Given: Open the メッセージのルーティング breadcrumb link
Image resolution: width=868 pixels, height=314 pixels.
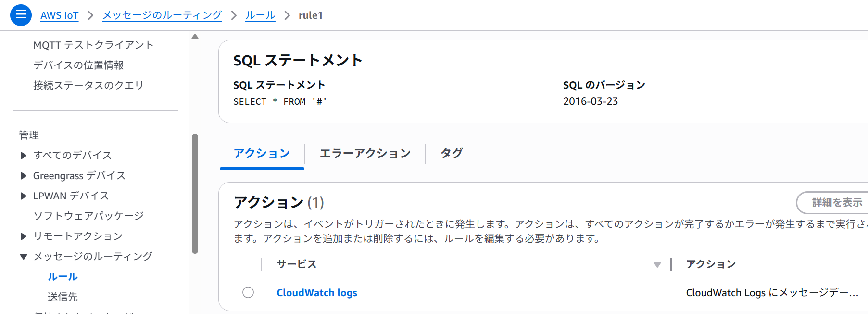Looking at the screenshot, I should click(x=162, y=15).
